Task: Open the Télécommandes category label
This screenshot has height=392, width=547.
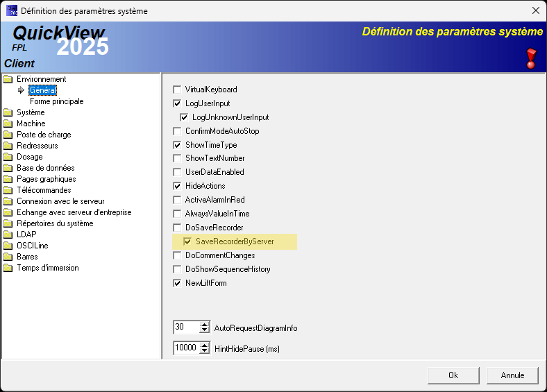Action: (44, 190)
